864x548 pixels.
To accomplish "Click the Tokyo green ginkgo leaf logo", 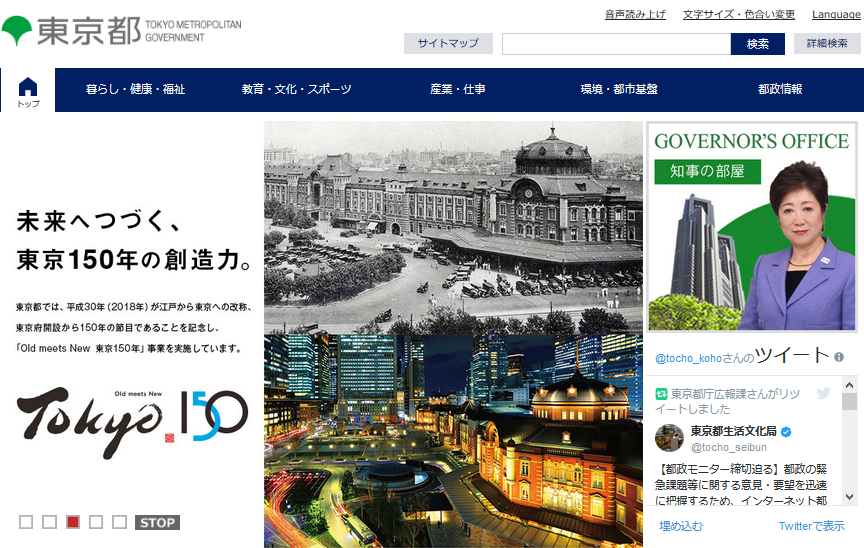I will coord(17,30).
